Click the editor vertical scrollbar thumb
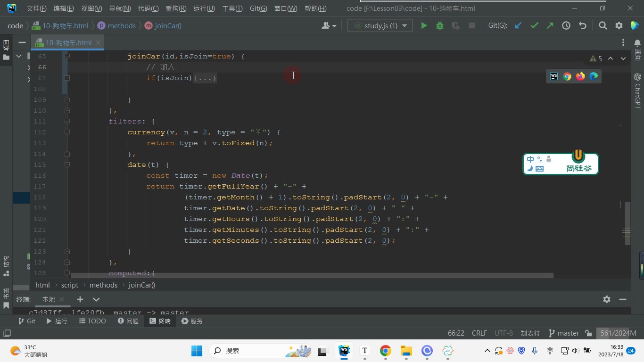Image resolution: width=644 pixels, height=362 pixels. pyautogui.click(x=627, y=224)
